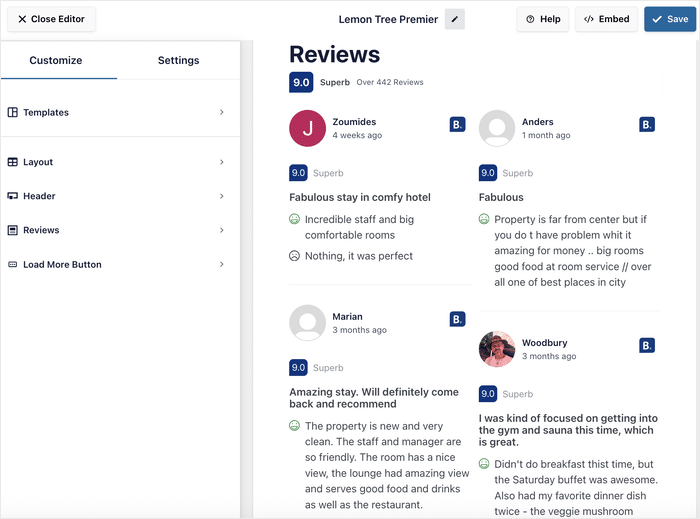Image resolution: width=700 pixels, height=519 pixels.
Task: Save the feed with the Save button
Action: tap(670, 19)
